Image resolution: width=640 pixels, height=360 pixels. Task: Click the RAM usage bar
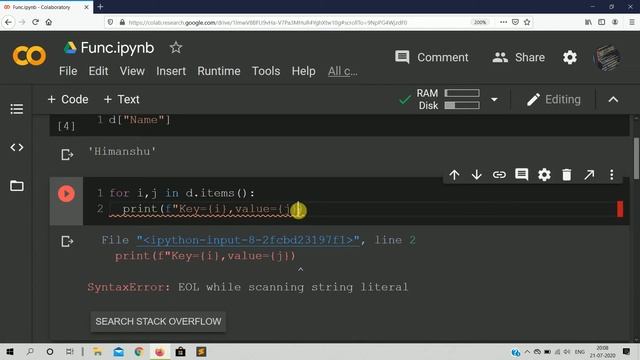click(x=462, y=93)
